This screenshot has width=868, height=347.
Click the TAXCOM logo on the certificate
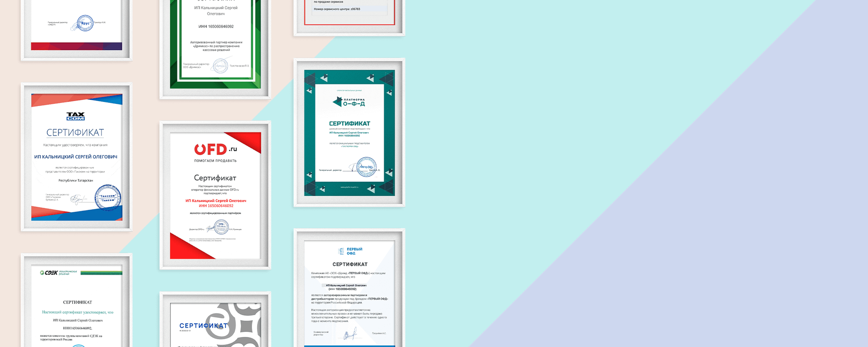click(76, 117)
